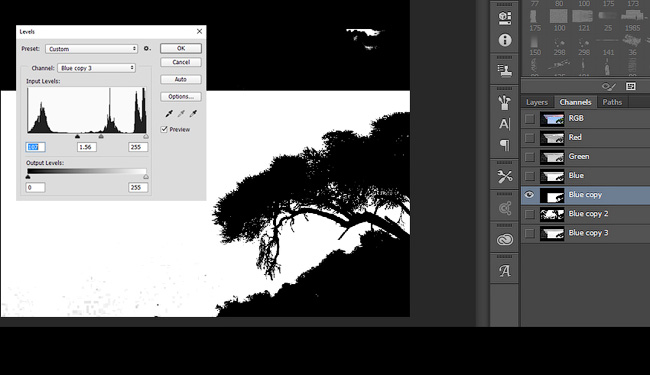Choose the brush preset sized 25
650x375 pixels.
coord(608,19)
